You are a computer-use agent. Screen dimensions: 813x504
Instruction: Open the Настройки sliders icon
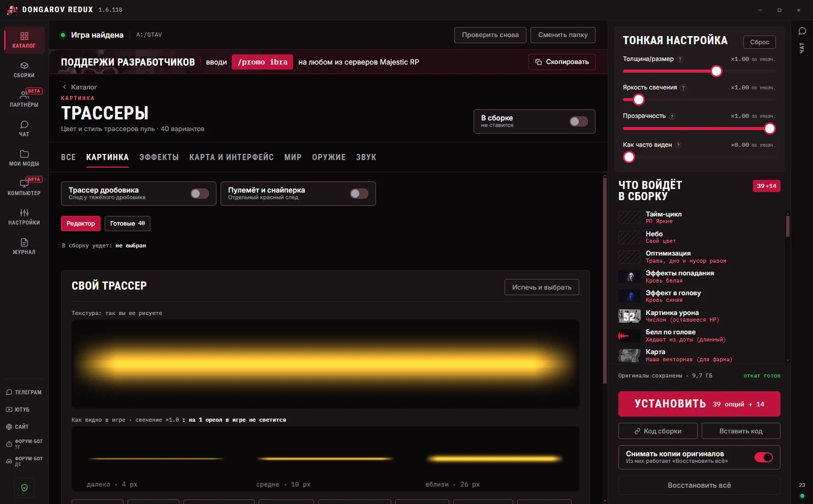24,213
